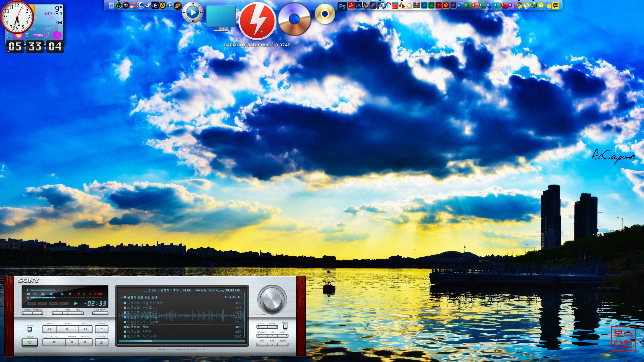The height and width of the screenshot is (362, 644).
Task: Open Microsoft Word dock icon
Action: [461, 5]
